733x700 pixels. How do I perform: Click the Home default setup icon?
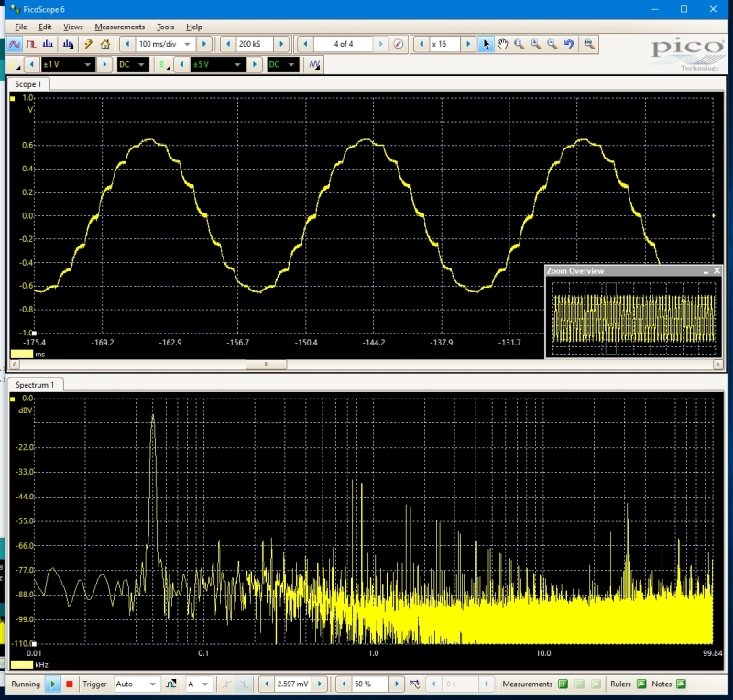pyautogui.click(x=105, y=44)
